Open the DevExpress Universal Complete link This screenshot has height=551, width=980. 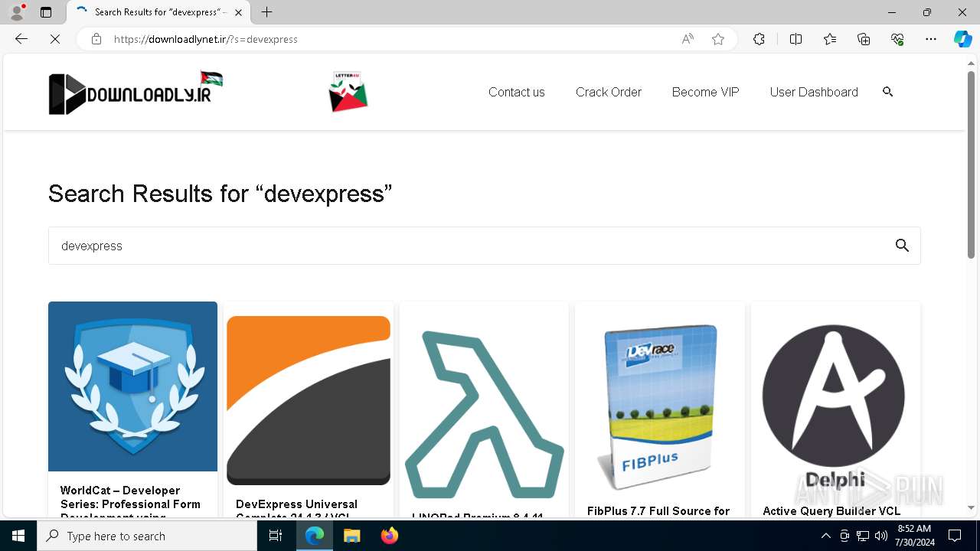(x=296, y=510)
